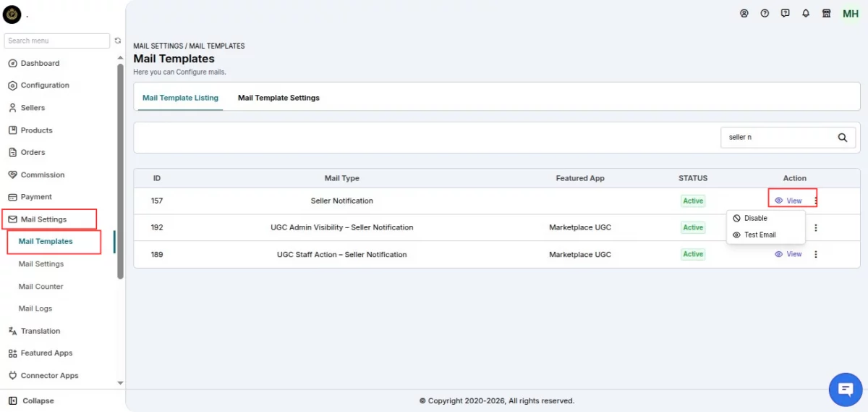Refresh the menu with the reload icon
The image size is (868, 412).
(x=118, y=41)
